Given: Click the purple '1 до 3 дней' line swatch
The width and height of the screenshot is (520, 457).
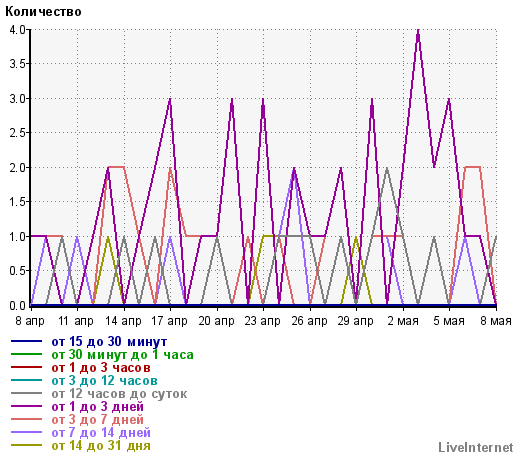Looking at the screenshot, I should click(x=26, y=406).
